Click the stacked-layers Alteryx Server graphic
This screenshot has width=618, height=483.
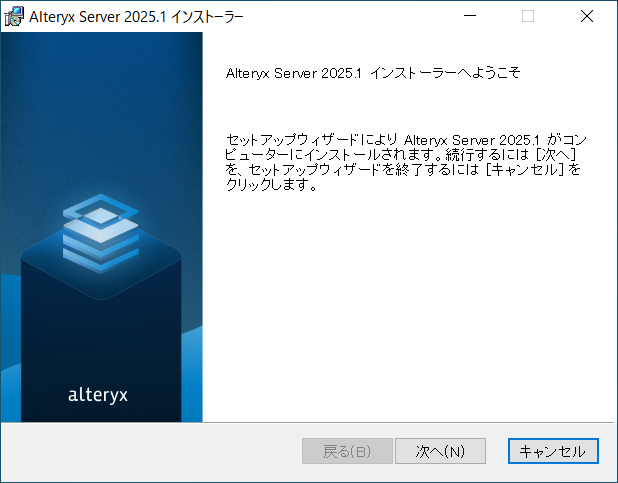tap(101, 233)
